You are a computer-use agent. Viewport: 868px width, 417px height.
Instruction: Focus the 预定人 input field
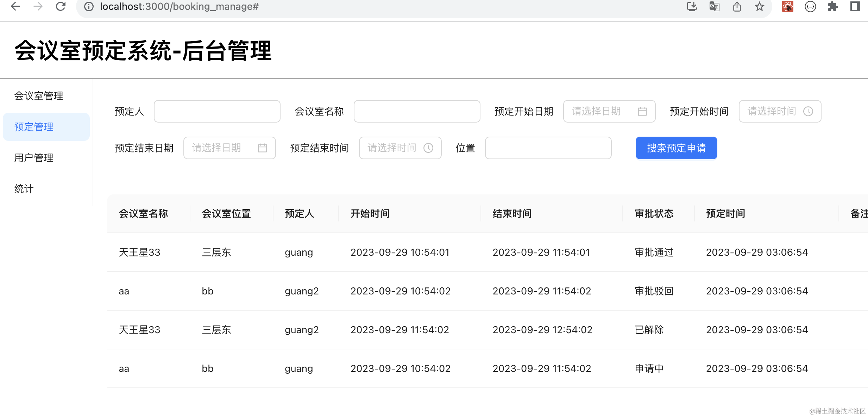tap(217, 111)
